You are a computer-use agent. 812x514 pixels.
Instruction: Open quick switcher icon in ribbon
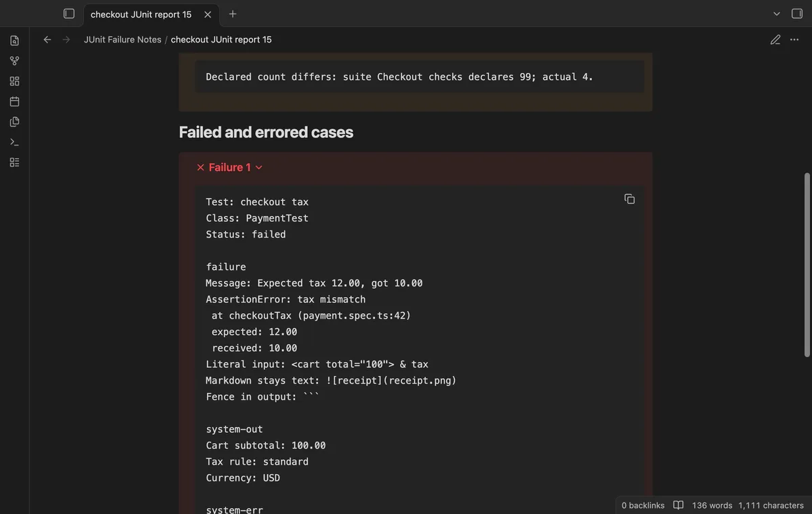pyautogui.click(x=14, y=41)
